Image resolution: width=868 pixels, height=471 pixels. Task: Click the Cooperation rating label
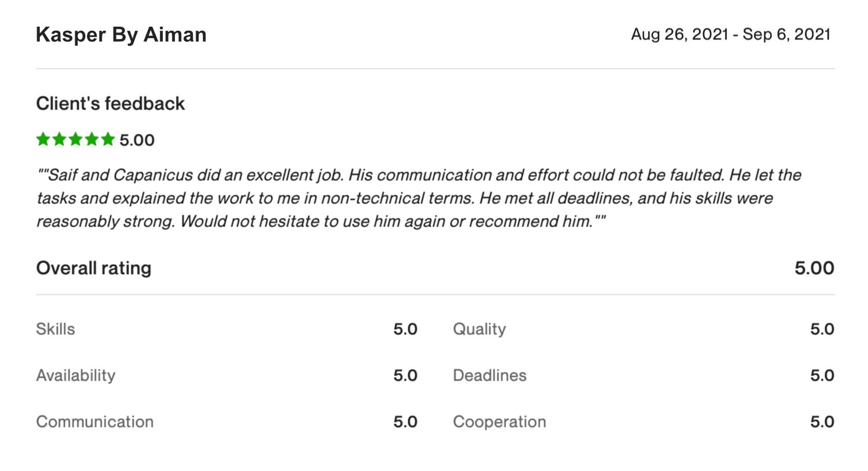tap(500, 422)
